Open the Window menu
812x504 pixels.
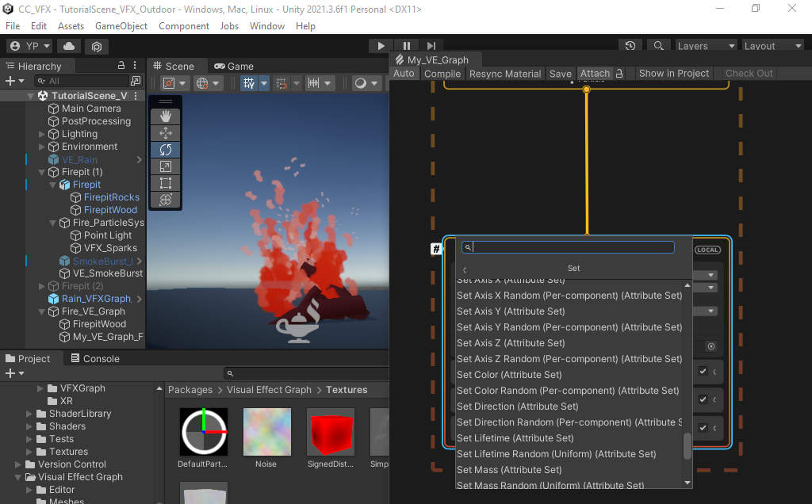266,26
